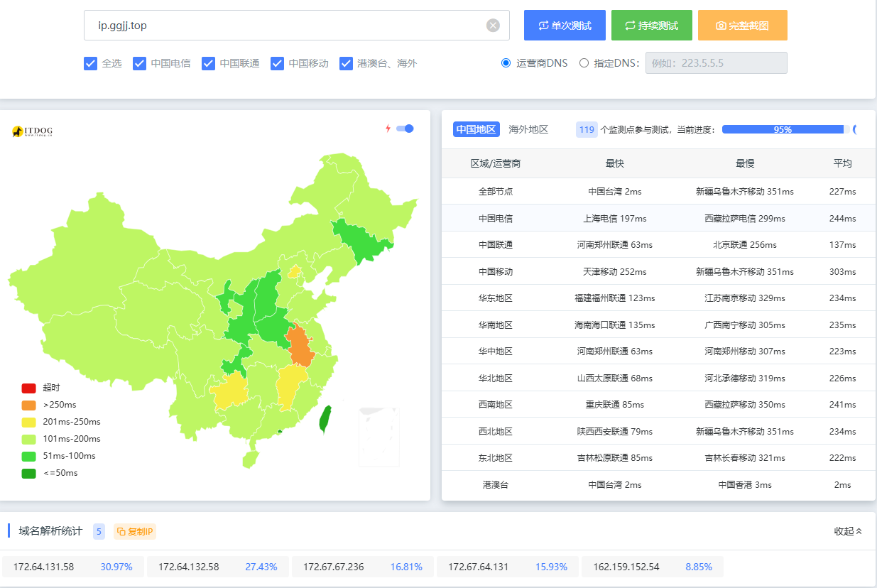Click the copy icon in 复制IP
877x588 pixels.
(121, 531)
